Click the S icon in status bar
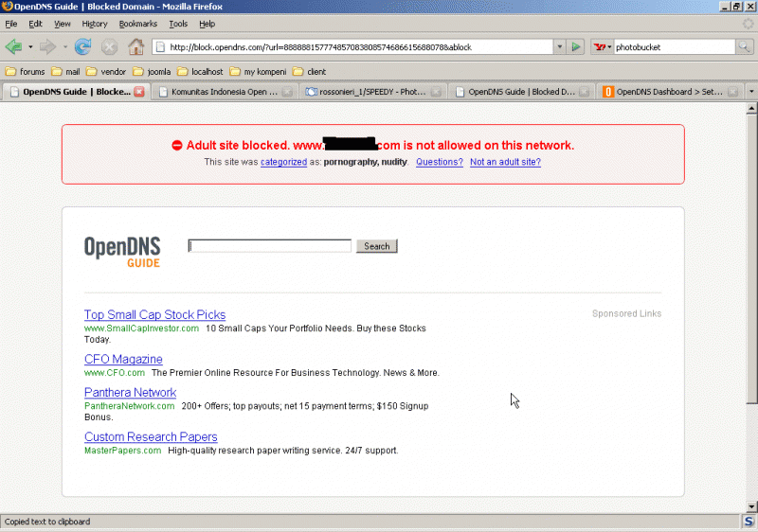 coord(749,522)
